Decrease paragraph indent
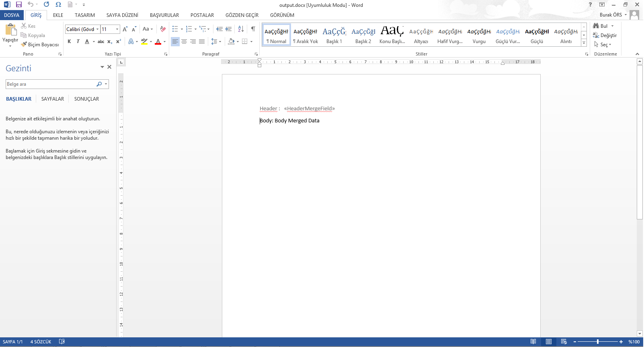Image resolution: width=644 pixels, height=347 pixels. click(219, 29)
